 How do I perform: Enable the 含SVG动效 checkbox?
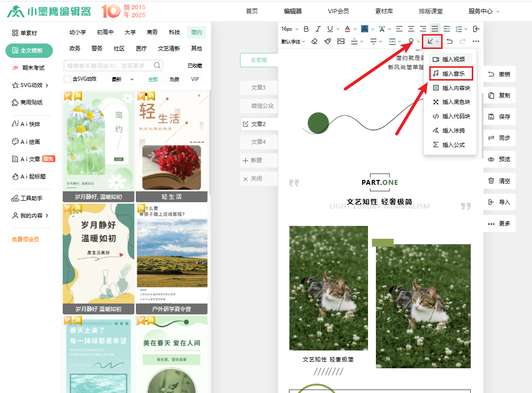pyautogui.click(x=68, y=79)
